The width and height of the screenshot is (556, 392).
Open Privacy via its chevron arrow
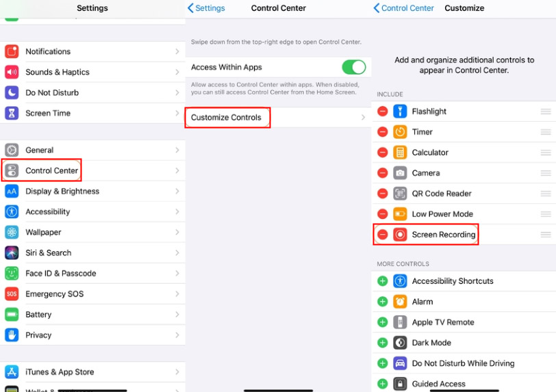[x=177, y=335]
